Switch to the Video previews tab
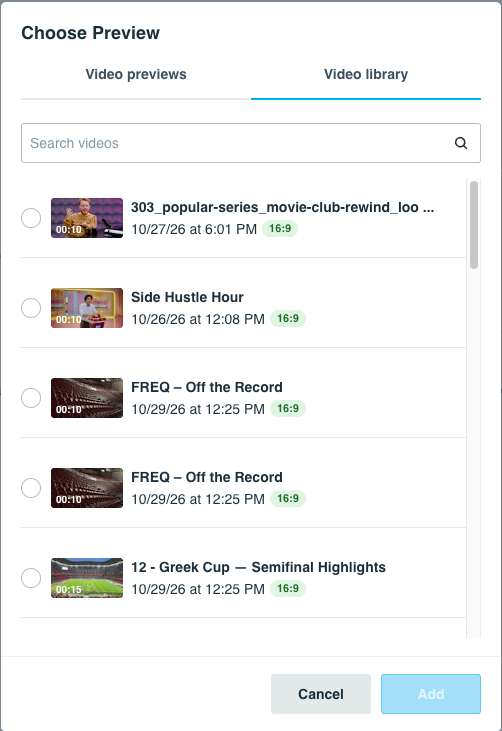 (x=136, y=75)
